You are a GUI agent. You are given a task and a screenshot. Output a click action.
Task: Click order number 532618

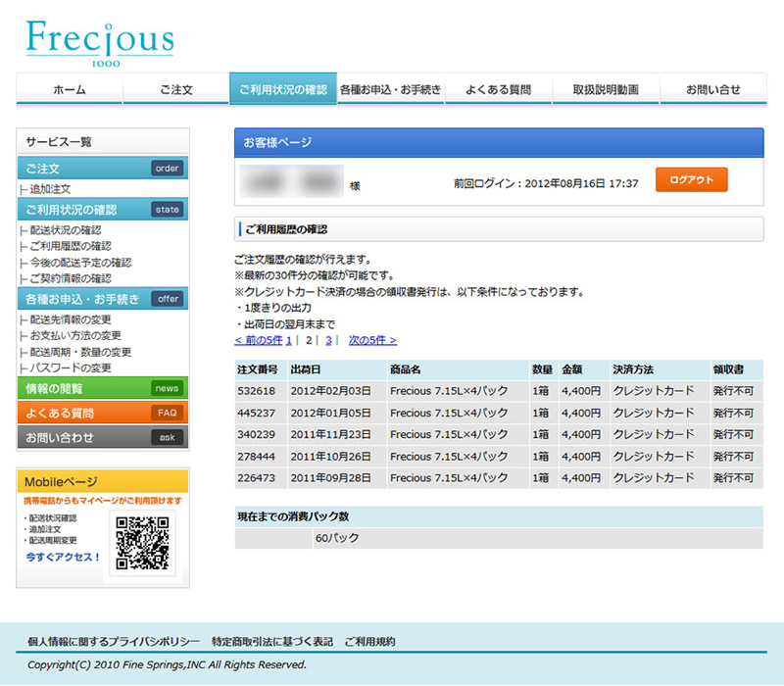point(256,391)
